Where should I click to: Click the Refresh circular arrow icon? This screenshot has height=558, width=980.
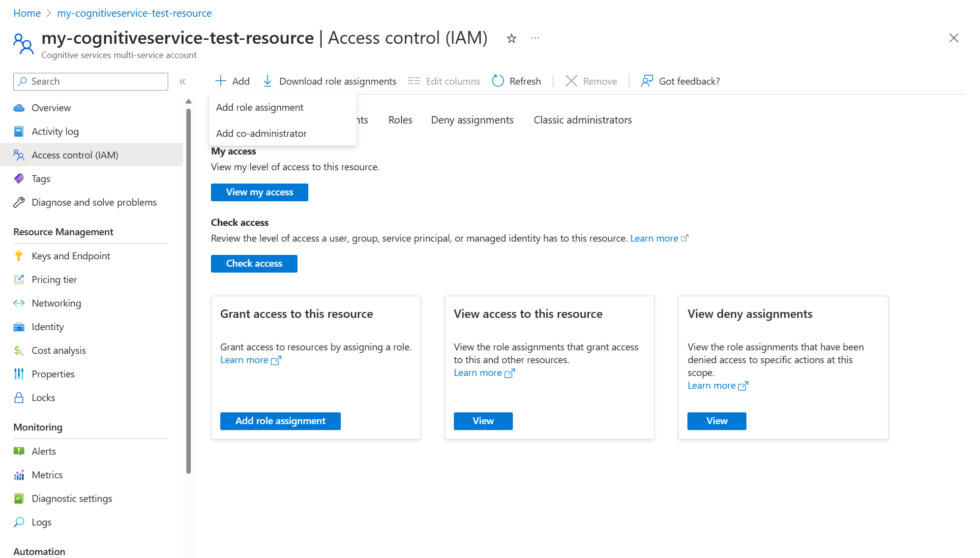498,81
